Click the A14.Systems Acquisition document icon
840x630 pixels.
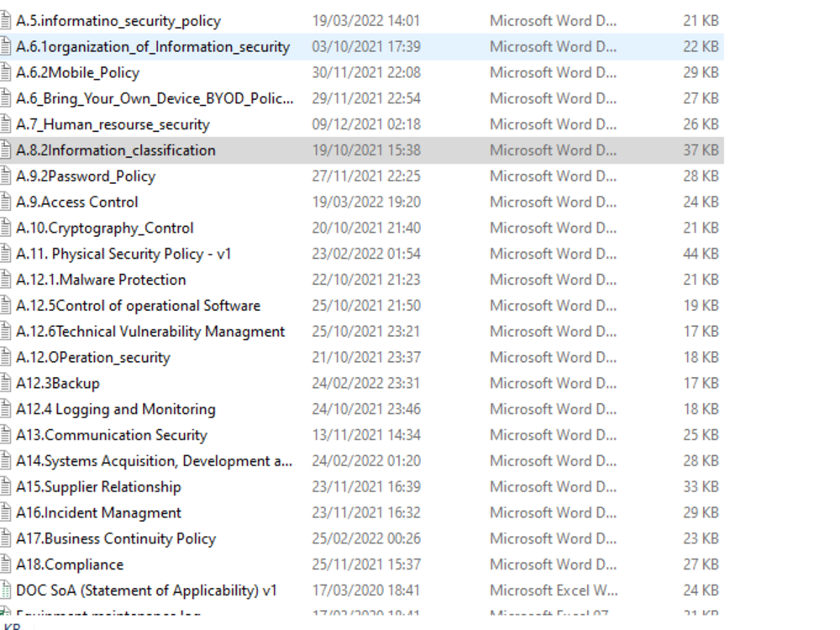click(5, 460)
